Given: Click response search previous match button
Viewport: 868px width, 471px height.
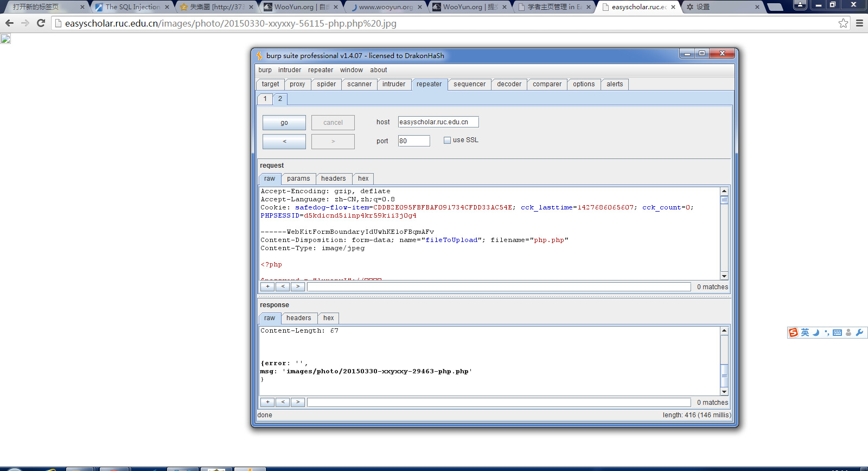Looking at the screenshot, I should tap(283, 402).
